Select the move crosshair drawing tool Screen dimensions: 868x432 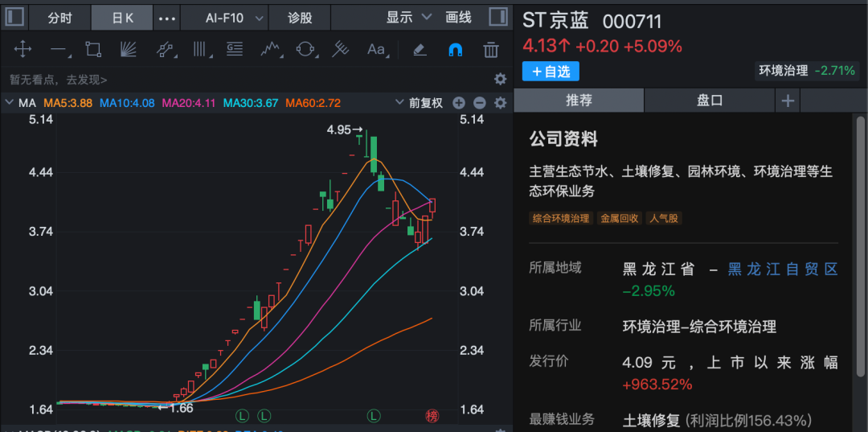[x=23, y=50]
